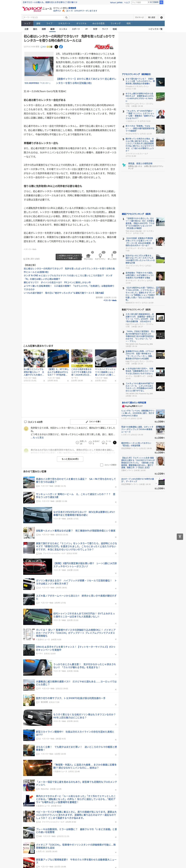Open the エキスパート navigation tab
The image size is (186, 868).
coord(64,24)
